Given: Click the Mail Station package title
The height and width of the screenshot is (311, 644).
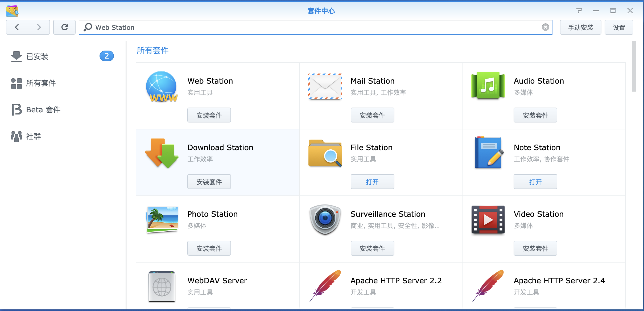Looking at the screenshot, I should click(x=373, y=81).
